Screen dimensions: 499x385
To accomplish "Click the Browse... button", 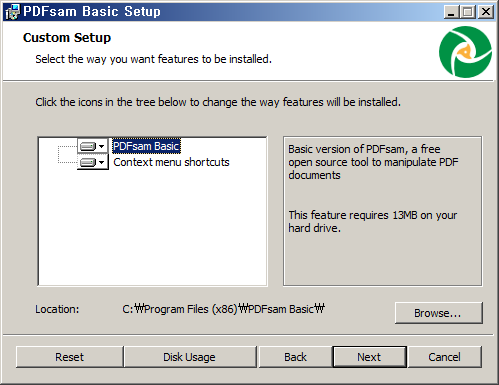I will click(438, 313).
